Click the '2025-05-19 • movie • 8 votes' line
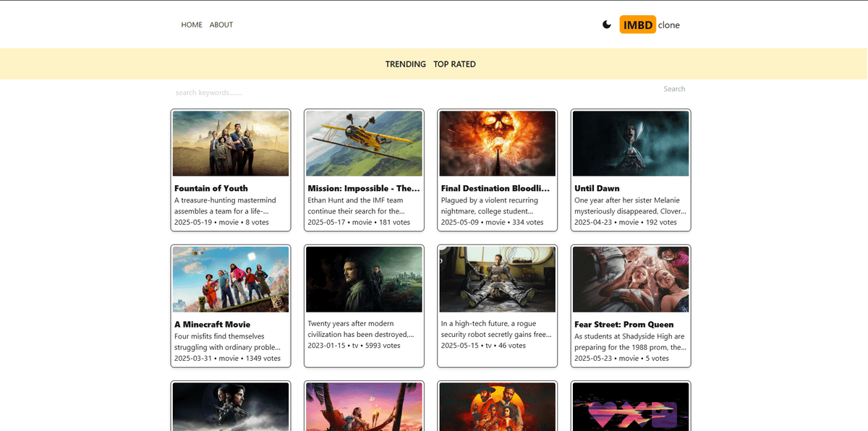The width and height of the screenshot is (868, 431). coord(221,222)
